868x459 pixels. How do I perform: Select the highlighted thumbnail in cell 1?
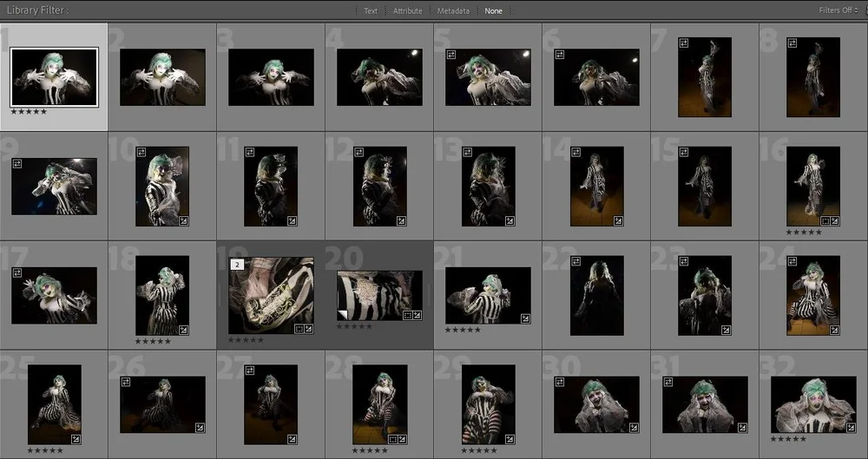54,77
